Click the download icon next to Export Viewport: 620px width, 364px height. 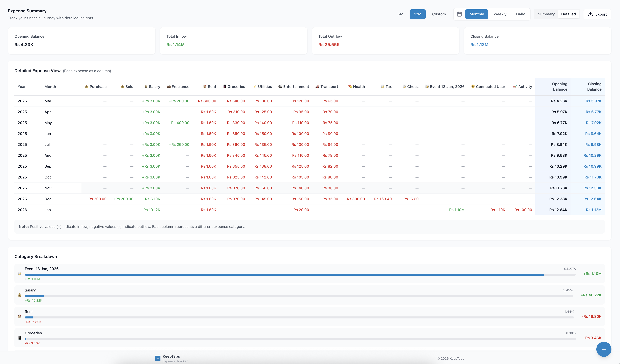click(591, 14)
